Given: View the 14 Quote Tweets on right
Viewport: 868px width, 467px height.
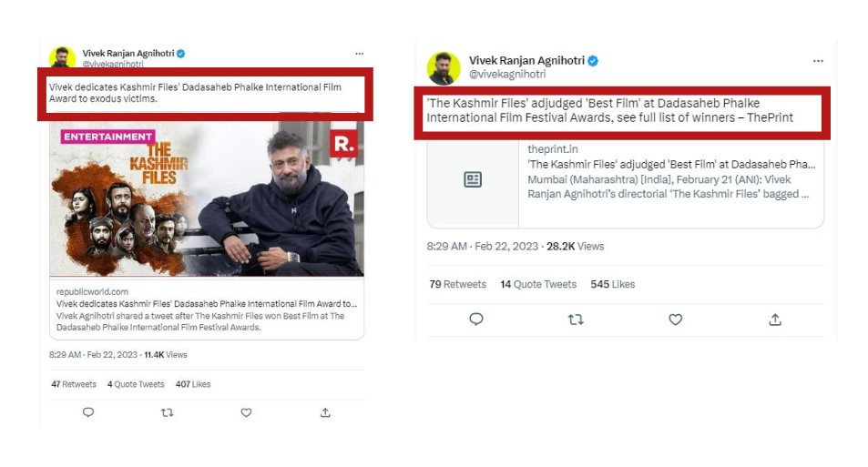Looking at the screenshot, I should (x=538, y=284).
